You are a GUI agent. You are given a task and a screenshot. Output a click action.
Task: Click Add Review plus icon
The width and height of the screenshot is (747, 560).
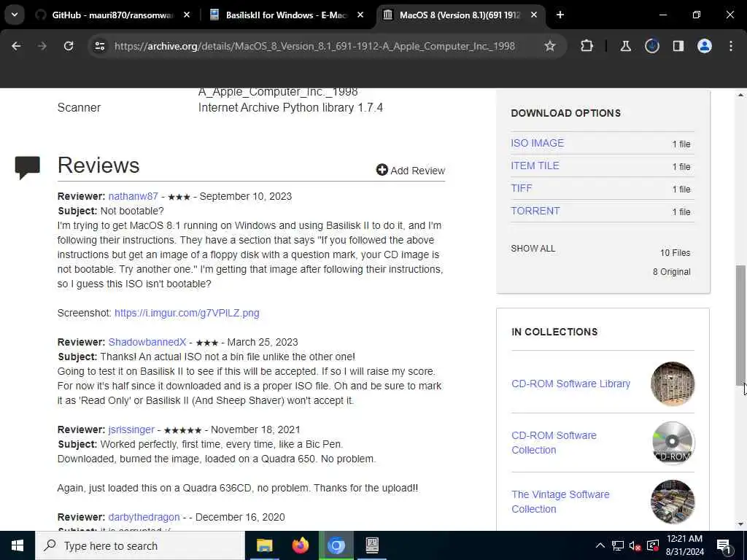point(382,170)
